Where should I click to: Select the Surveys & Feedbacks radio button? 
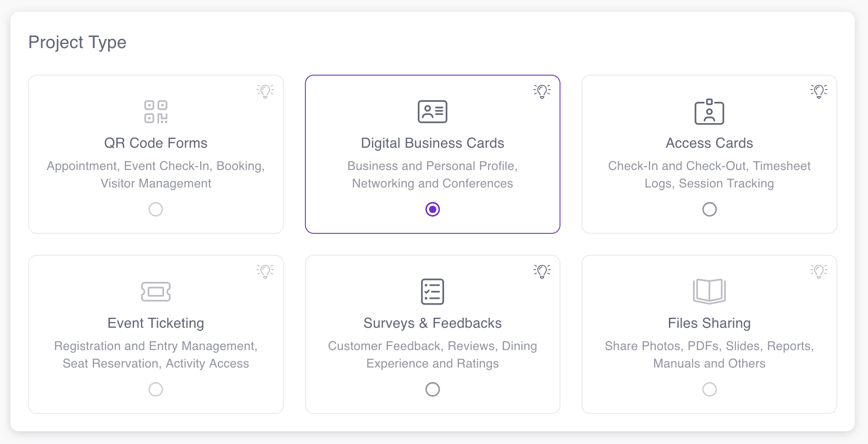point(432,389)
